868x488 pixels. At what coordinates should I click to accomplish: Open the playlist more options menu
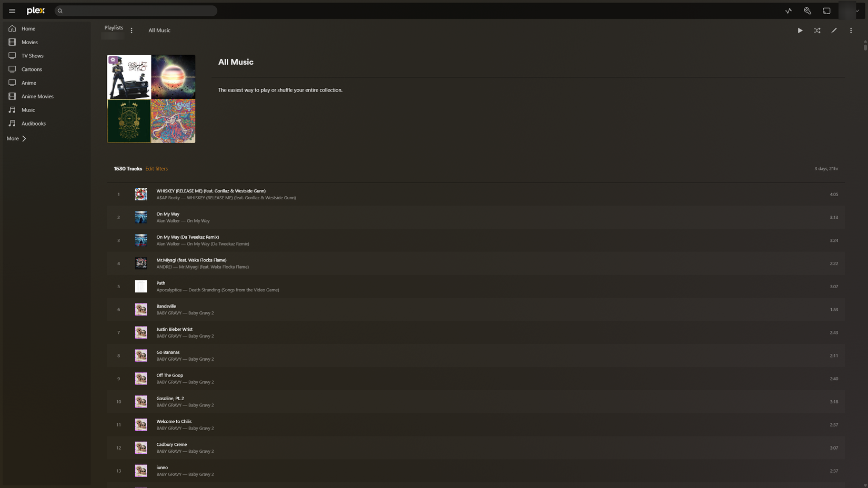[851, 30]
